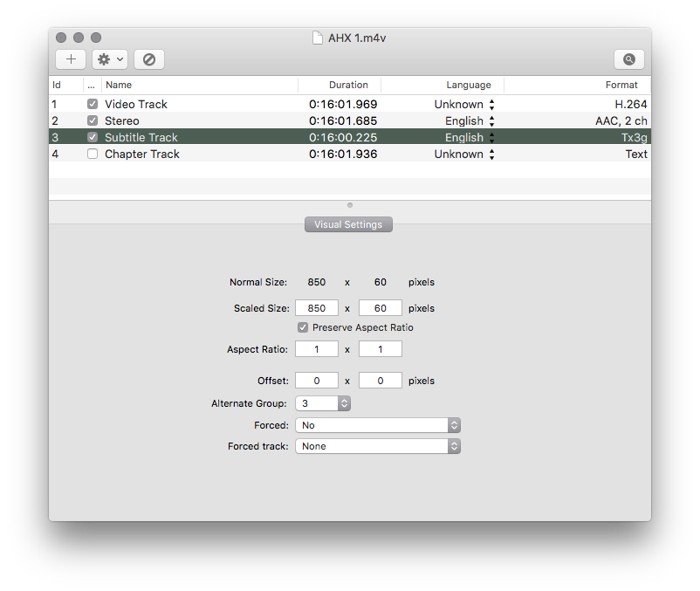
Task: Click the Id column header
Action: coord(65,85)
